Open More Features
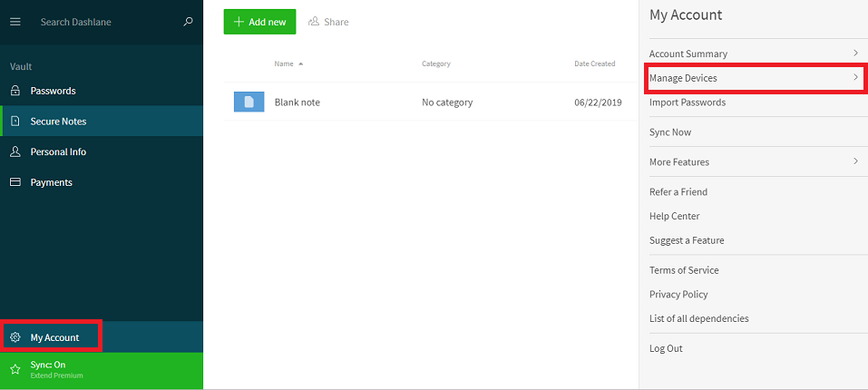The height and width of the screenshot is (390, 868). [678, 162]
